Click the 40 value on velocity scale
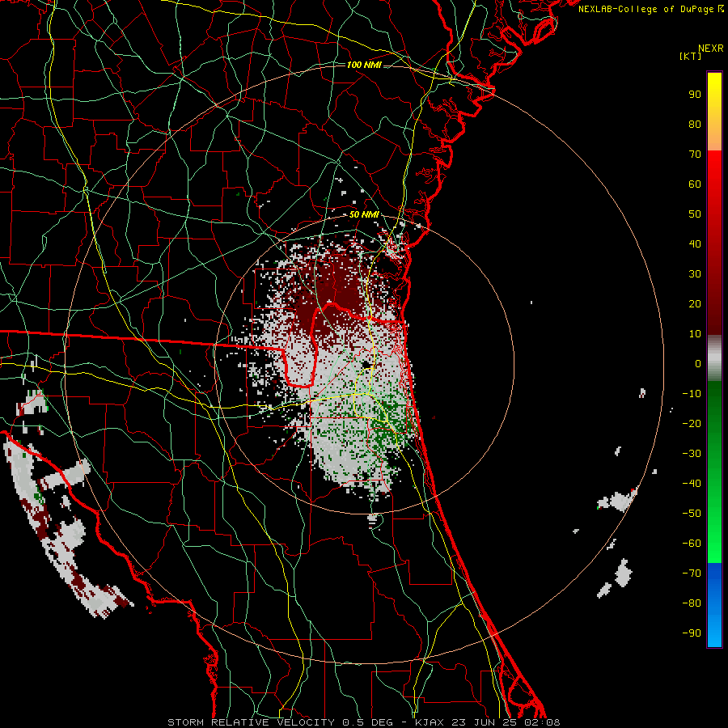This screenshot has width=728, height=728. 695,244
